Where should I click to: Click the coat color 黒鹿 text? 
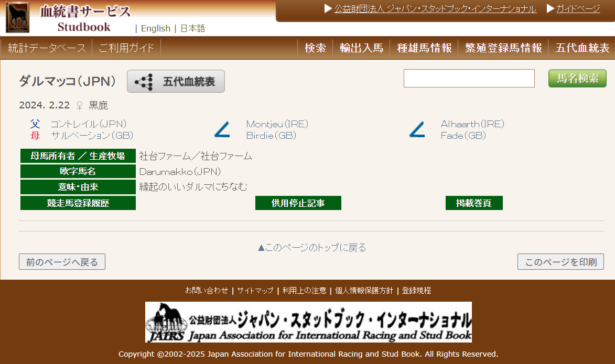99,105
